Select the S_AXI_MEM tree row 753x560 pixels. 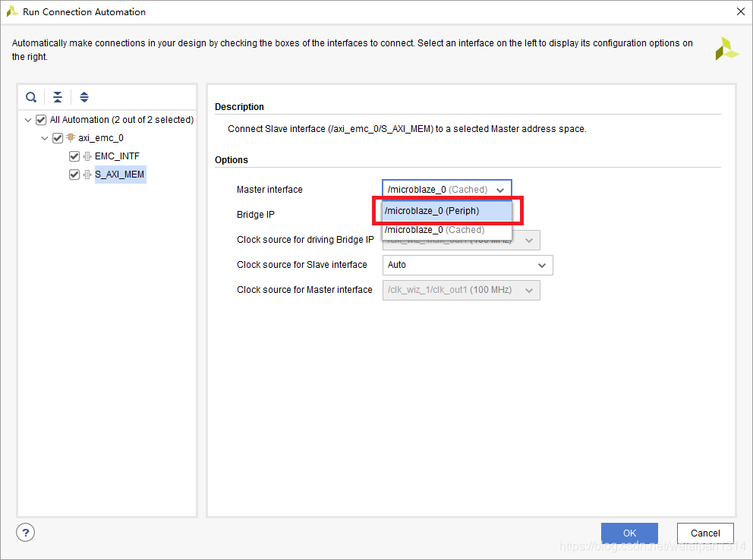(120, 175)
